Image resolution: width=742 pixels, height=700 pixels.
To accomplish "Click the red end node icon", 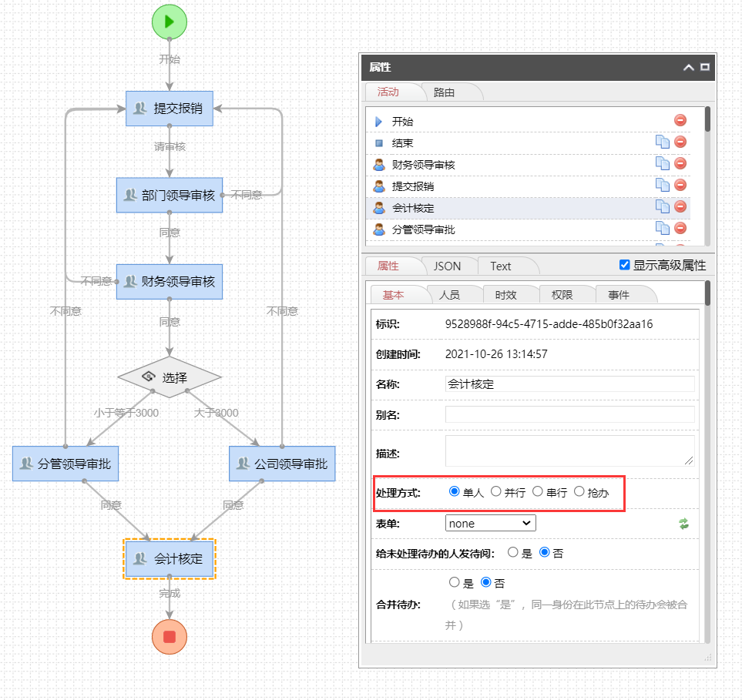I will click(170, 636).
